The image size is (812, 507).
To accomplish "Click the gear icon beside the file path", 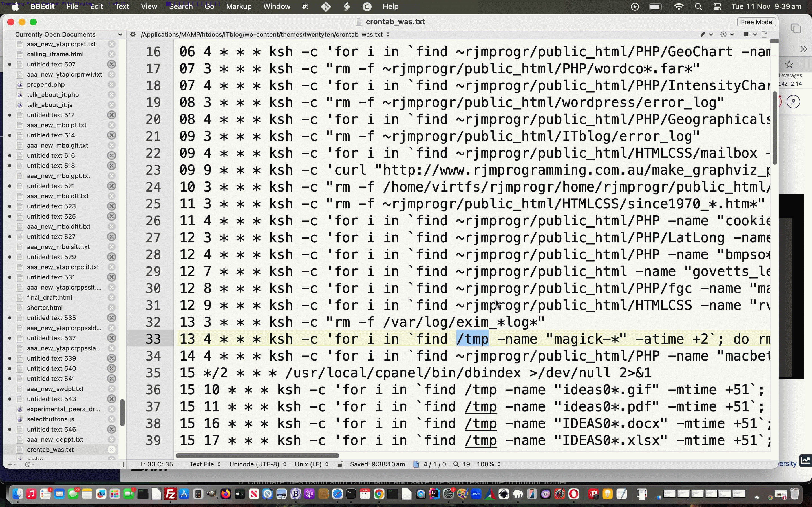I will pyautogui.click(x=133, y=35).
